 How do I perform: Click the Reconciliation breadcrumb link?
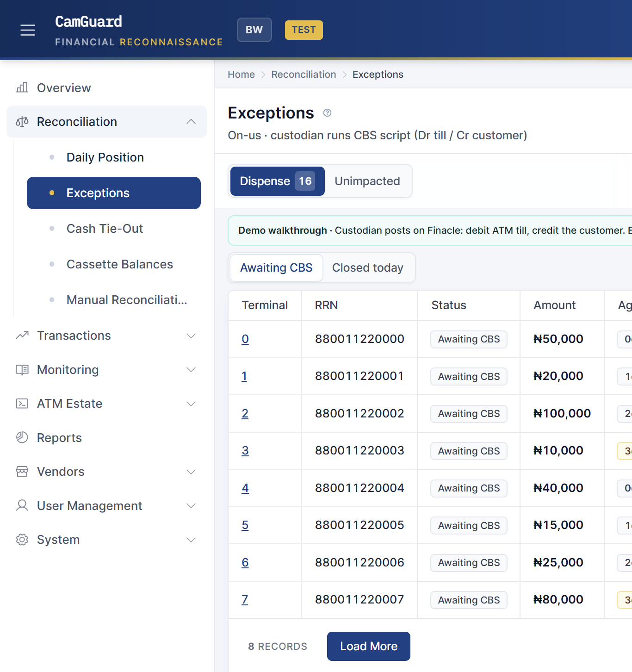pyautogui.click(x=304, y=75)
